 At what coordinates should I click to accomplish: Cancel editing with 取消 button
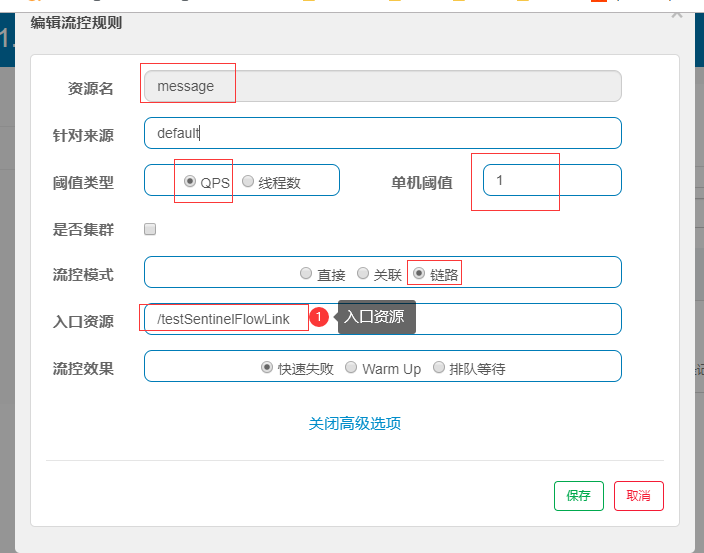(x=638, y=496)
